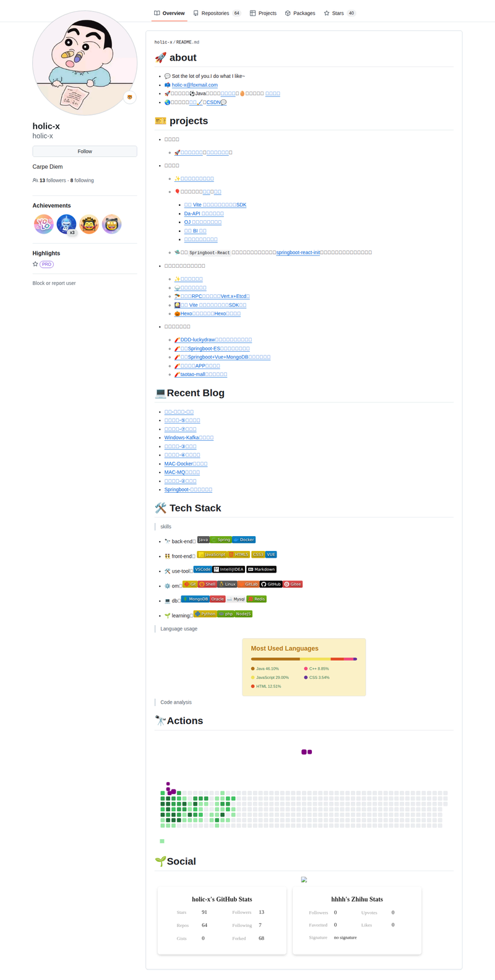495x980 pixels.
Task: Click the JavaScript 29.00% language entry
Action: point(270,678)
